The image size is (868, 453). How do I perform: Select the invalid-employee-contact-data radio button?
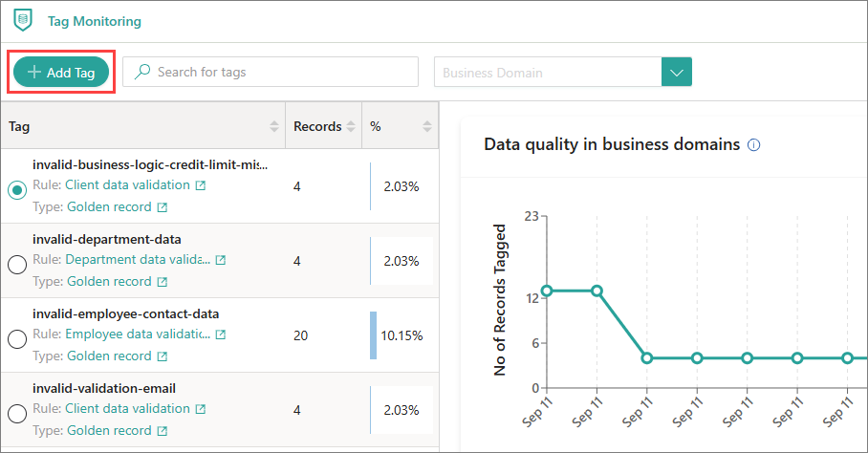(x=16, y=339)
